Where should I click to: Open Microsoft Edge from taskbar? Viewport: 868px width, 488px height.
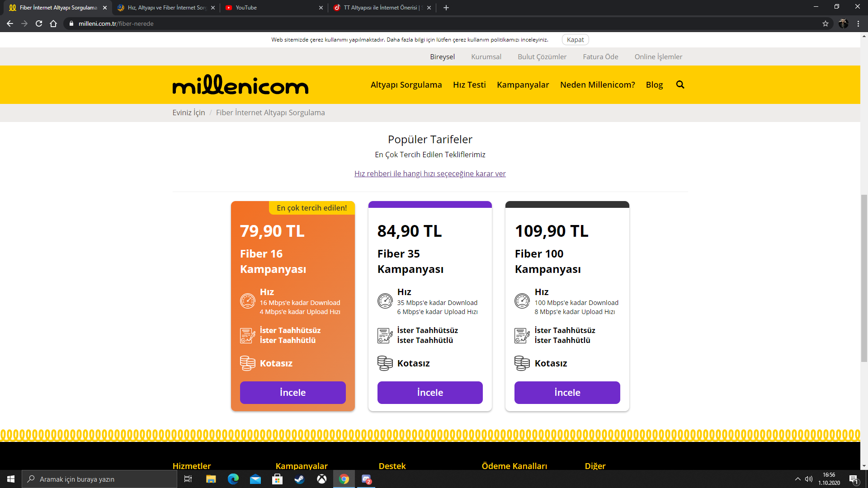click(233, 479)
